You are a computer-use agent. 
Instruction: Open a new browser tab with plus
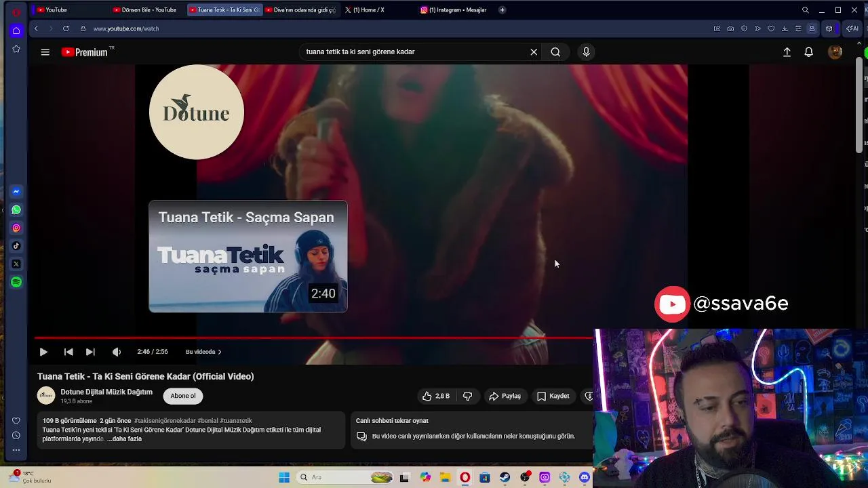click(x=502, y=9)
